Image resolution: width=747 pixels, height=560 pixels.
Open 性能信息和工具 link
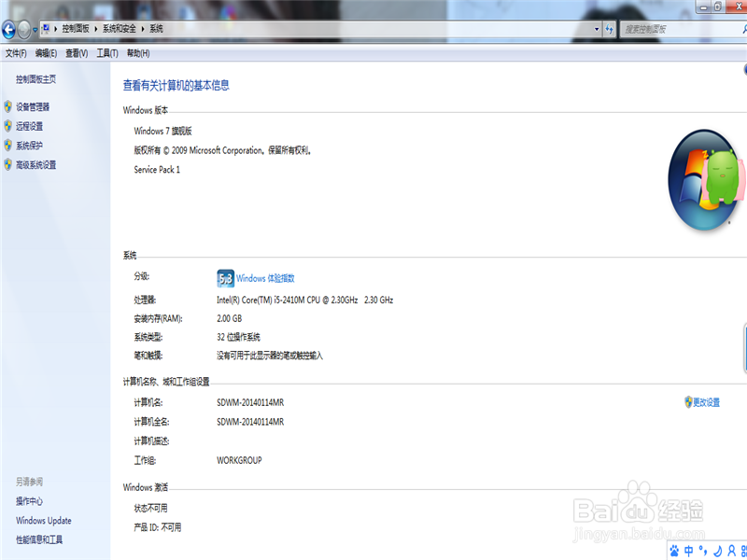[x=39, y=540]
